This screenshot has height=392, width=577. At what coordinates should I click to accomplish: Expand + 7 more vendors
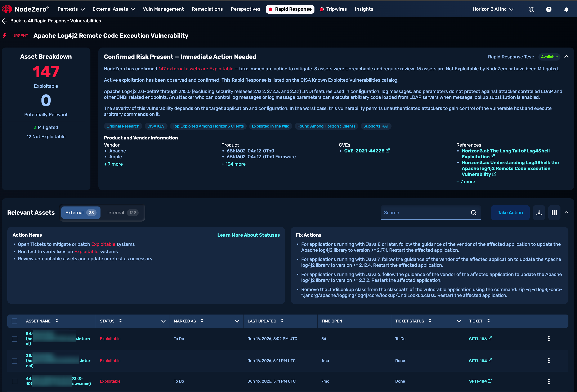click(113, 164)
